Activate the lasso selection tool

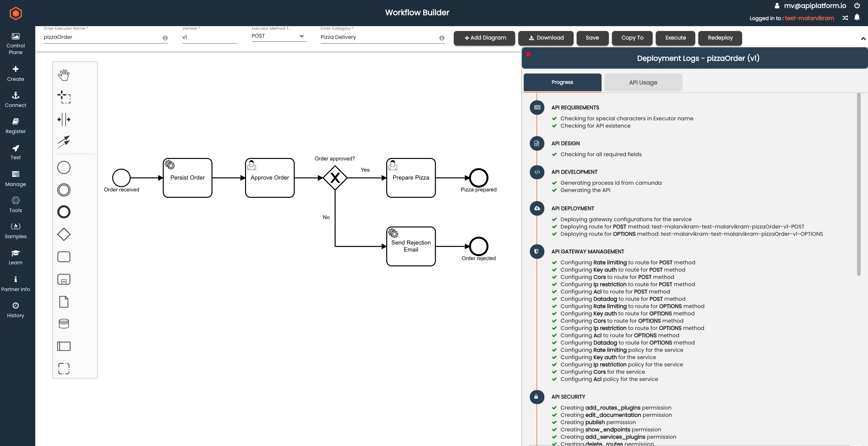64,97
